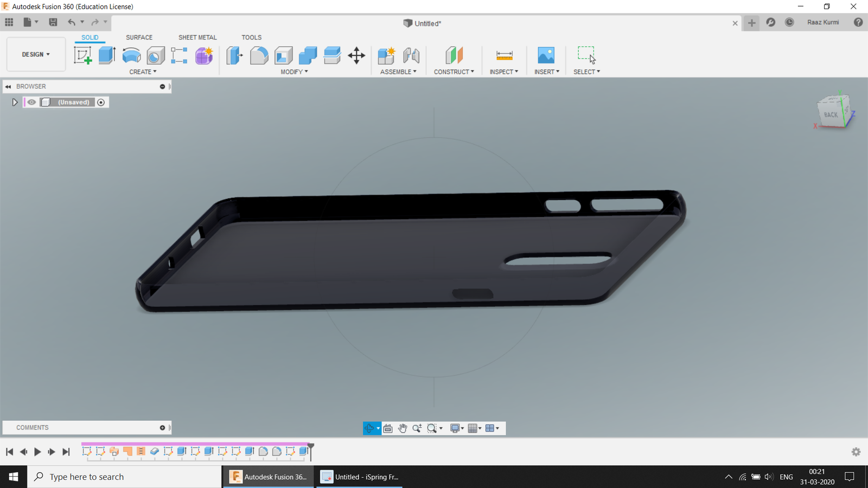868x488 pixels.
Task: Select the New Component tool
Action: (386, 55)
